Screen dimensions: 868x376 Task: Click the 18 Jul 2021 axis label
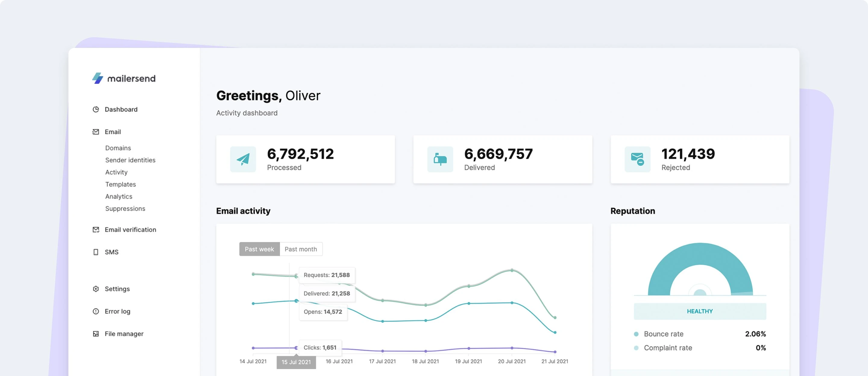point(425,361)
